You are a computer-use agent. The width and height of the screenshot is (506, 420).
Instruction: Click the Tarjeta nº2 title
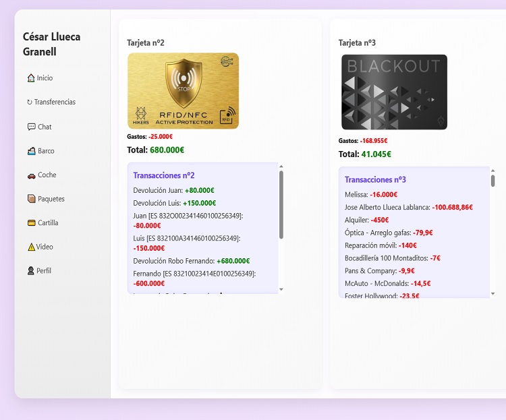pos(146,43)
